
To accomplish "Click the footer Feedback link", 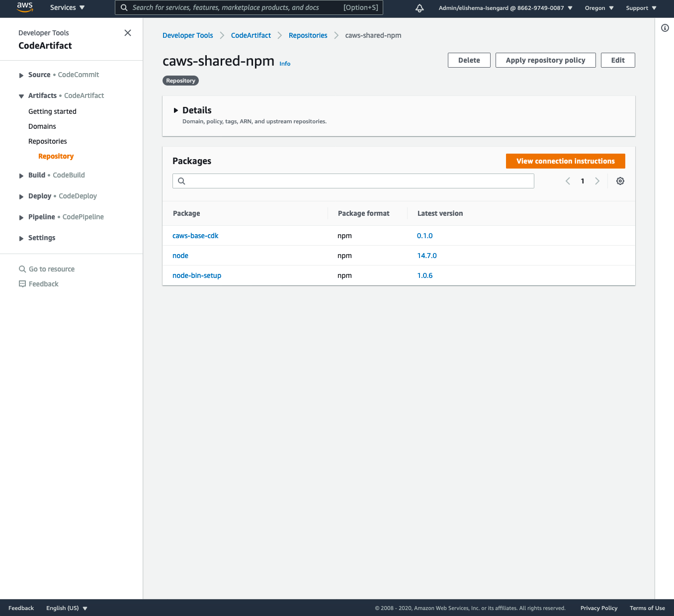I will 21,608.
